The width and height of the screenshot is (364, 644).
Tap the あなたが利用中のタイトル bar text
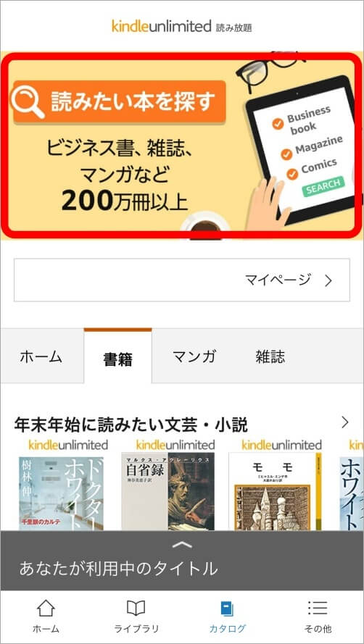(118, 569)
